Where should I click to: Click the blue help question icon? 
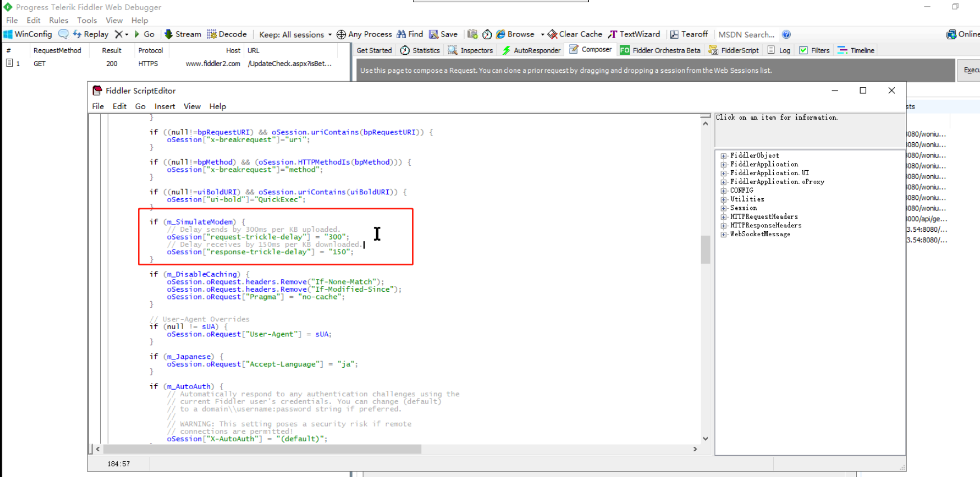click(x=786, y=34)
